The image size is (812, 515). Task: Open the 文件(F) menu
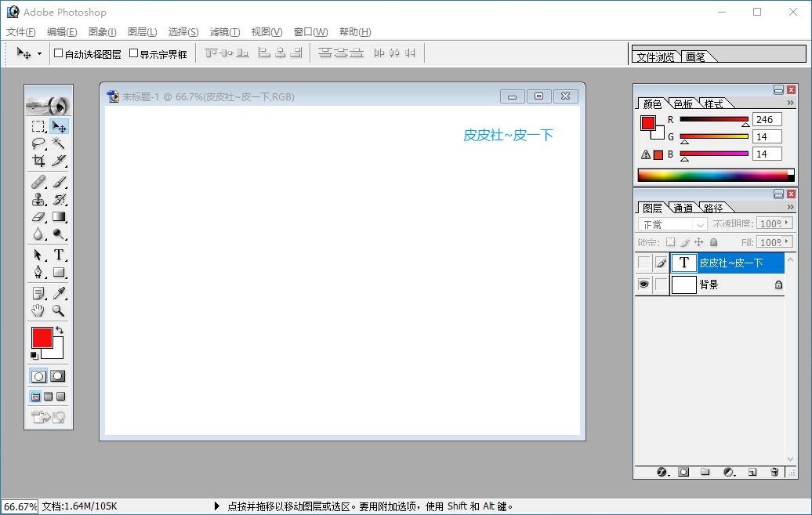[x=20, y=32]
